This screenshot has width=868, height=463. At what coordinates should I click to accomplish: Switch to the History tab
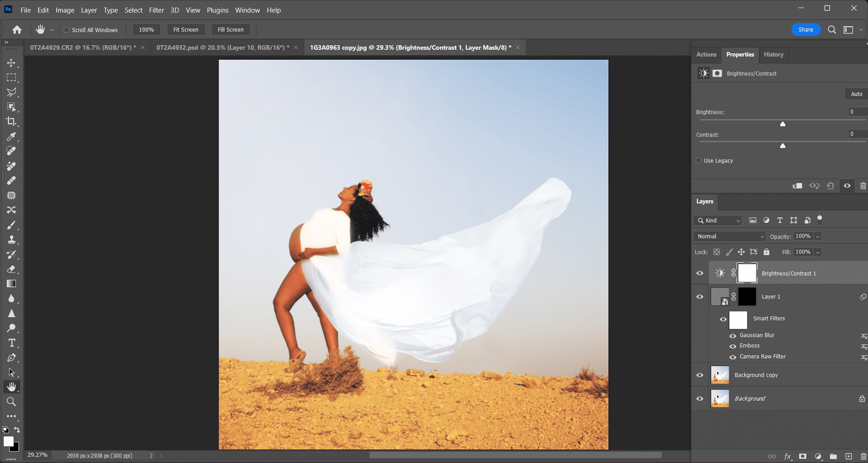[774, 54]
